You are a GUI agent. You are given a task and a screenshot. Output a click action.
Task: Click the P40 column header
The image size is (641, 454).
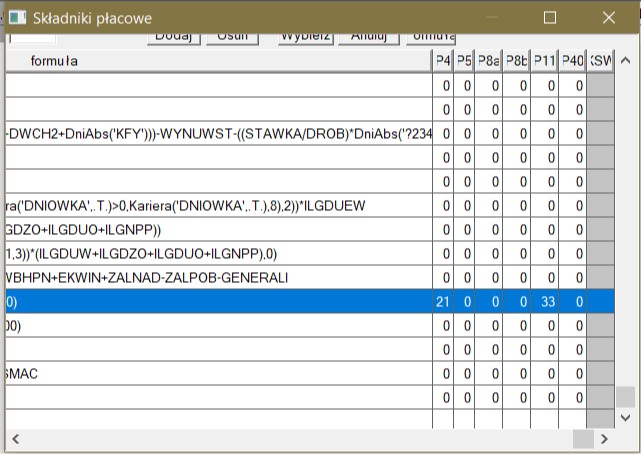(573, 62)
